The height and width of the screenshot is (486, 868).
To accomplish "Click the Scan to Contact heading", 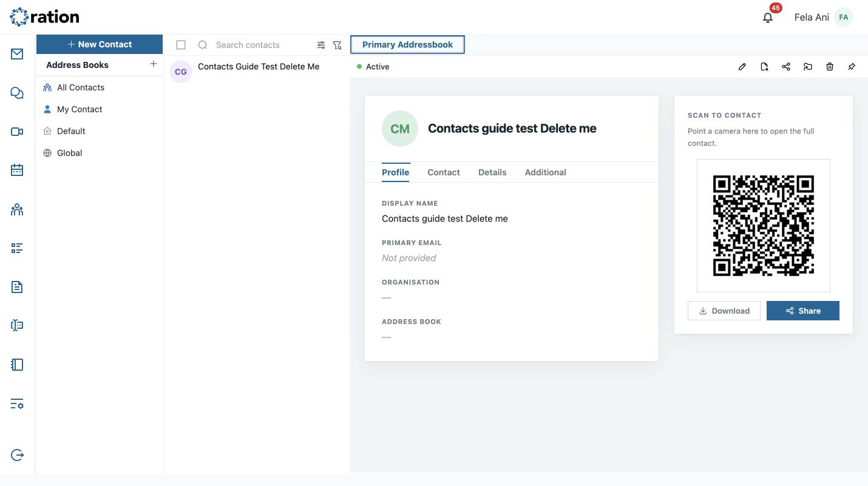I will tap(724, 115).
